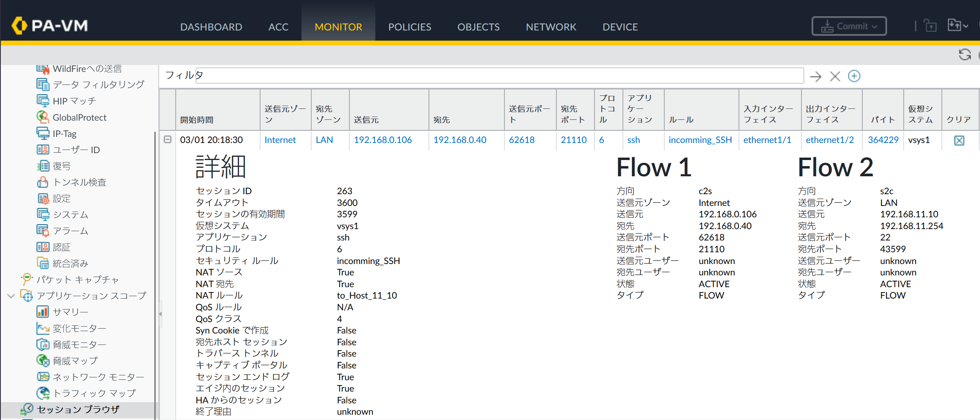Open the Threat Monitor (脅威モニター) icon
This screenshot has width=980, height=420.
(43, 344)
